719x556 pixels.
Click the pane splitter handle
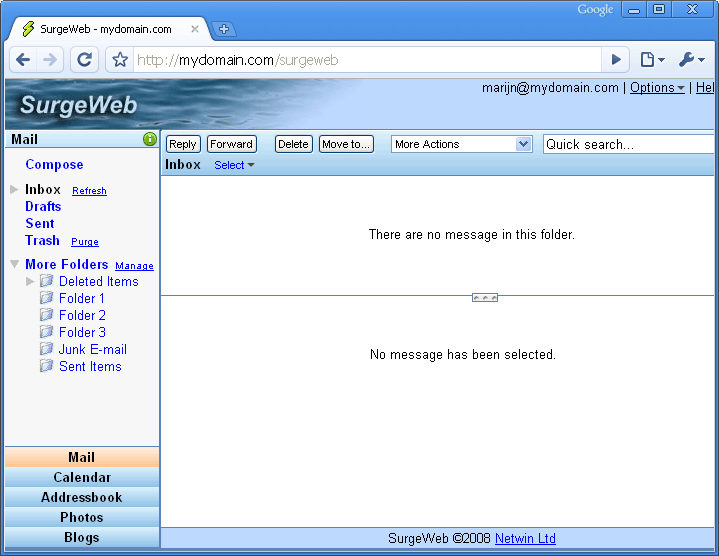485,297
